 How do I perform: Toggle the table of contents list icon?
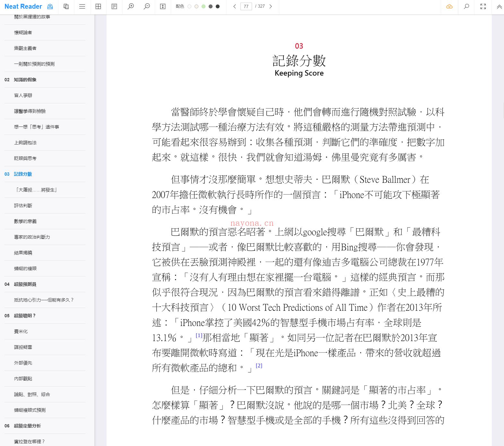tap(82, 6)
